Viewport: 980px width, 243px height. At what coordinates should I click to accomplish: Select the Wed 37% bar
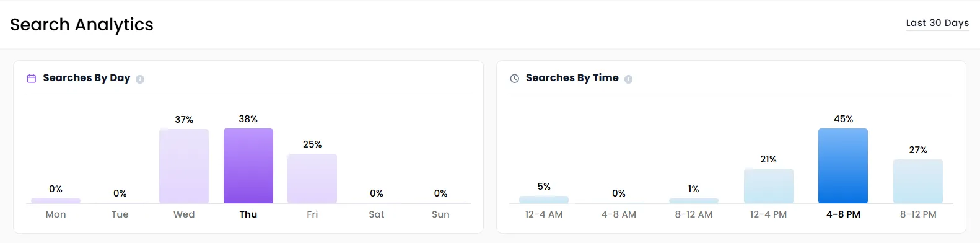pos(184,166)
